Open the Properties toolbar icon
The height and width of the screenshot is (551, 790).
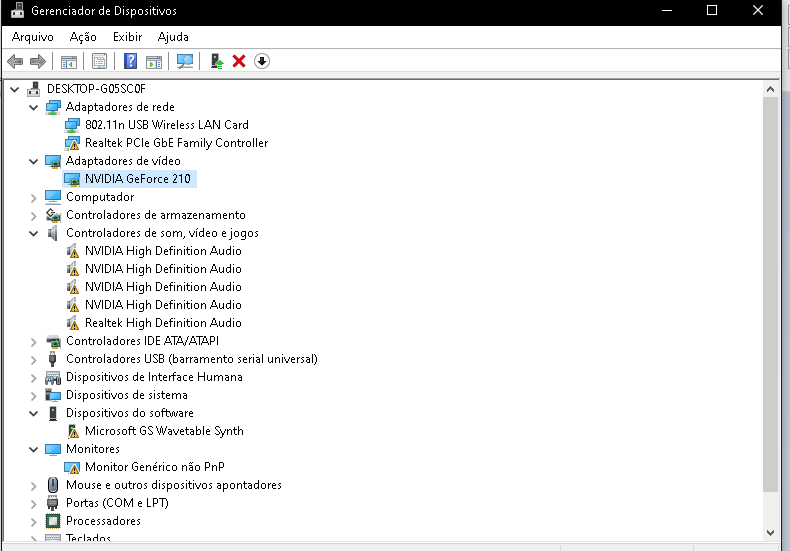click(x=99, y=61)
